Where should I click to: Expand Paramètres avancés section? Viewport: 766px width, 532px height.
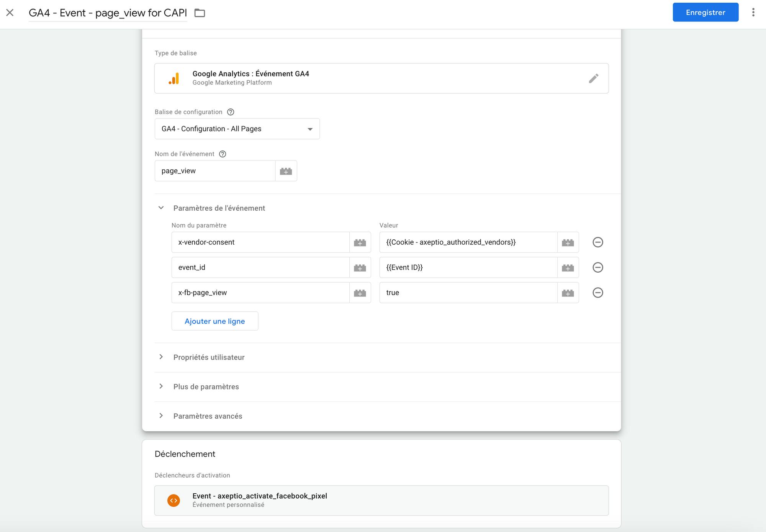click(161, 416)
